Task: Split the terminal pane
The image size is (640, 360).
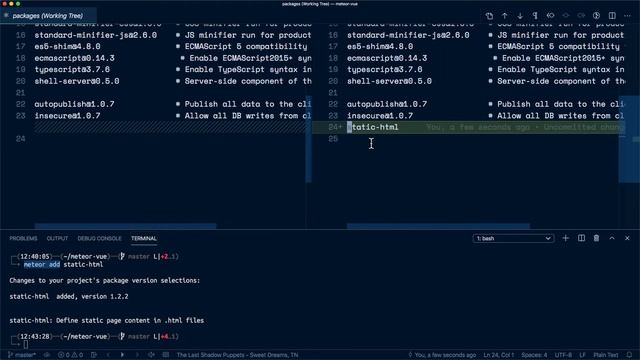Action: (x=581, y=238)
